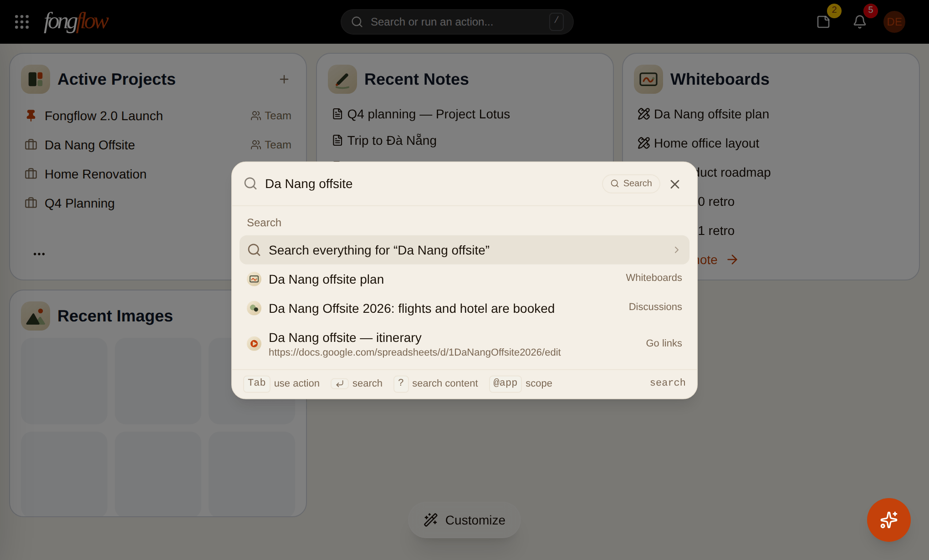929x560 pixels.
Task: Click the slash shortcut key in search bar
Action: pyautogui.click(x=556, y=21)
